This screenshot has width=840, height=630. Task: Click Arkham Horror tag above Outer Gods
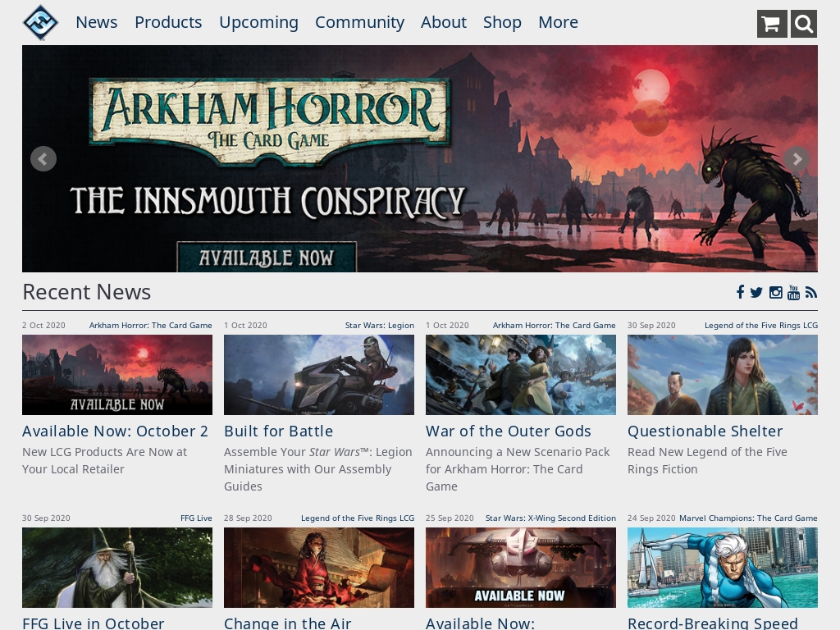point(554,325)
